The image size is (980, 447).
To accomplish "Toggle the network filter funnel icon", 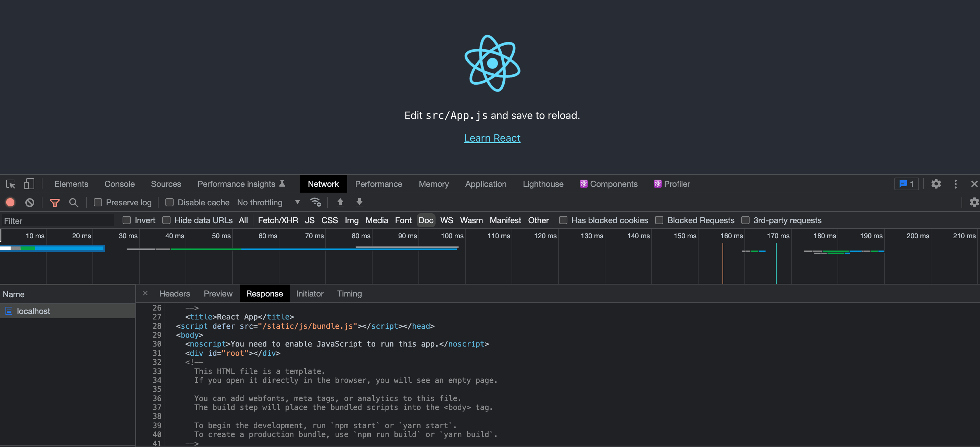I will (55, 203).
